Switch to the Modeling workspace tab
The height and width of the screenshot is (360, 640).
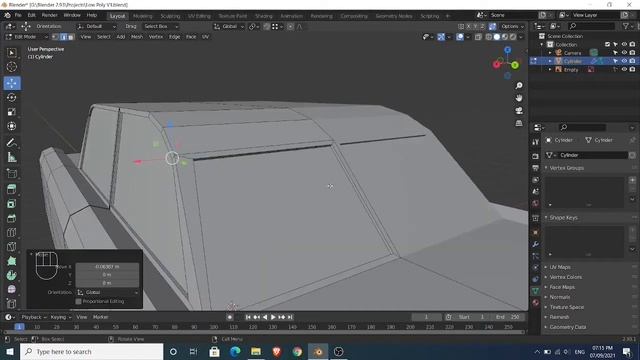pyautogui.click(x=142, y=16)
